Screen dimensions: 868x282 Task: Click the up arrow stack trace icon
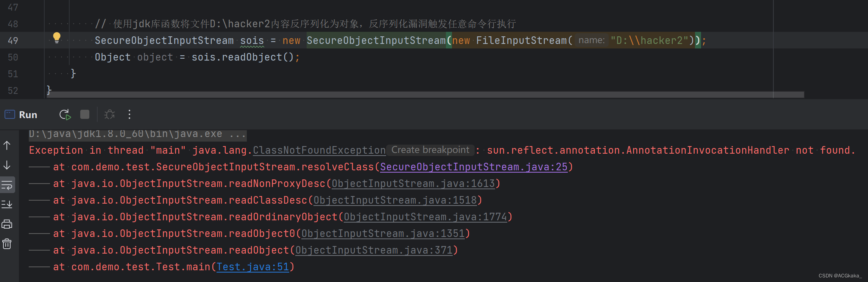pos(7,145)
